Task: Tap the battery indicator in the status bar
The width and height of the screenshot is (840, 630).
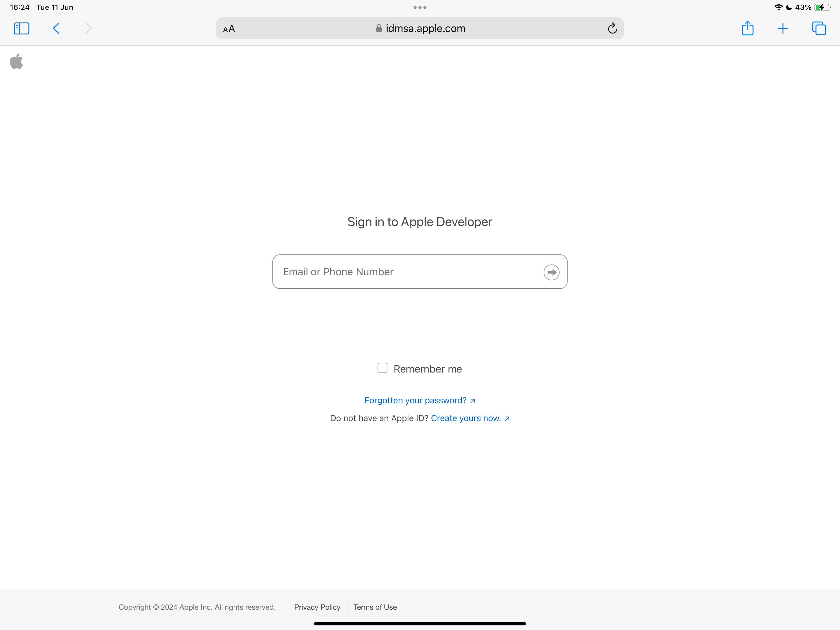Action: click(822, 7)
